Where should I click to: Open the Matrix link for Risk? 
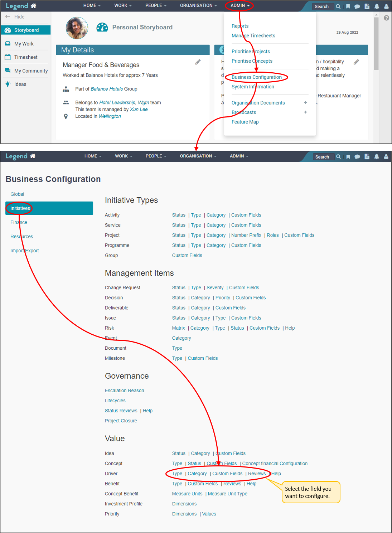(178, 328)
